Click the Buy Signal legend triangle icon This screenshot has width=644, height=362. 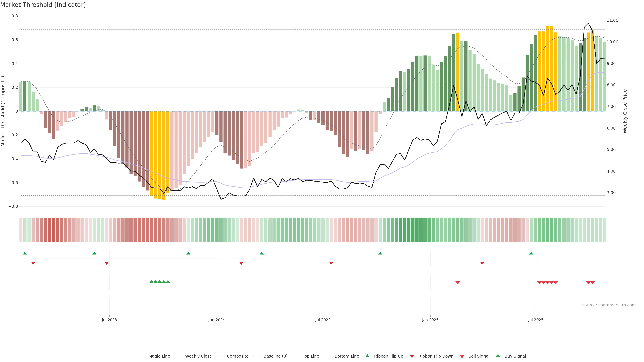point(498,356)
